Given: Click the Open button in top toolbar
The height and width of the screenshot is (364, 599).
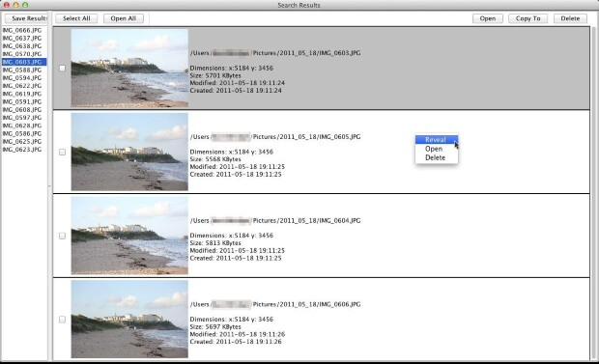Looking at the screenshot, I should 488,18.
